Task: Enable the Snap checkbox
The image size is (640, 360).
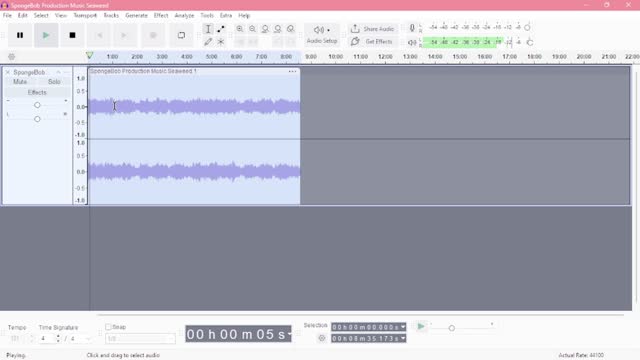Action: tap(108, 327)
